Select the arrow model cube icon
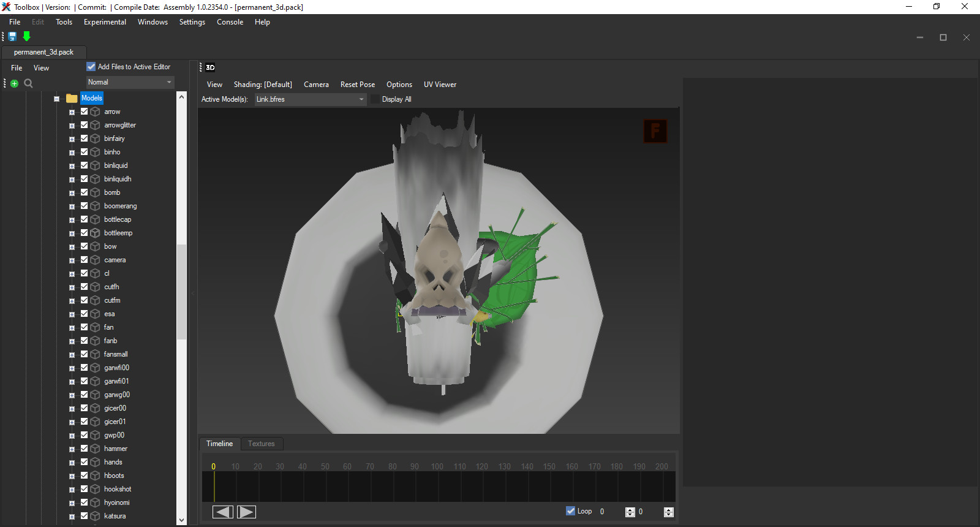This screenshot has height=527, width=980. pyautogui.click(x=95, y=112)
